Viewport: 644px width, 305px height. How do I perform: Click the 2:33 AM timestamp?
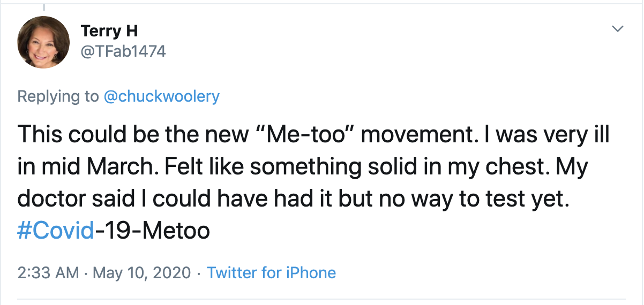pyautogui.click(x=49, y=273)
